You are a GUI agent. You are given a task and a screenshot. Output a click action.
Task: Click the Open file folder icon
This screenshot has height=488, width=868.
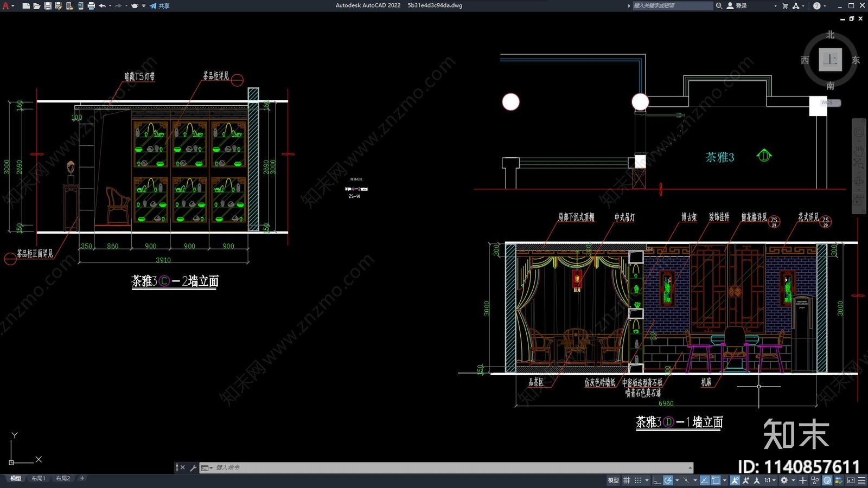pos(37,5)
